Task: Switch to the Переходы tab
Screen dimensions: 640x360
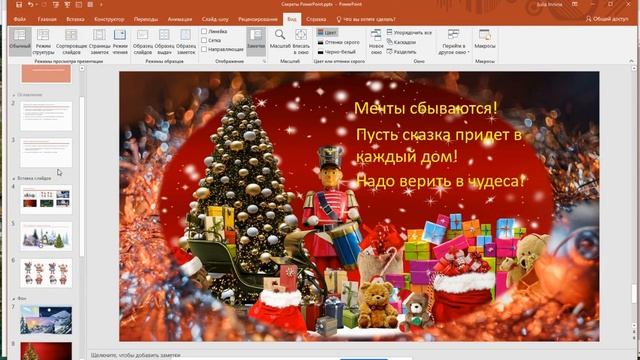Action: pos(146,19)
